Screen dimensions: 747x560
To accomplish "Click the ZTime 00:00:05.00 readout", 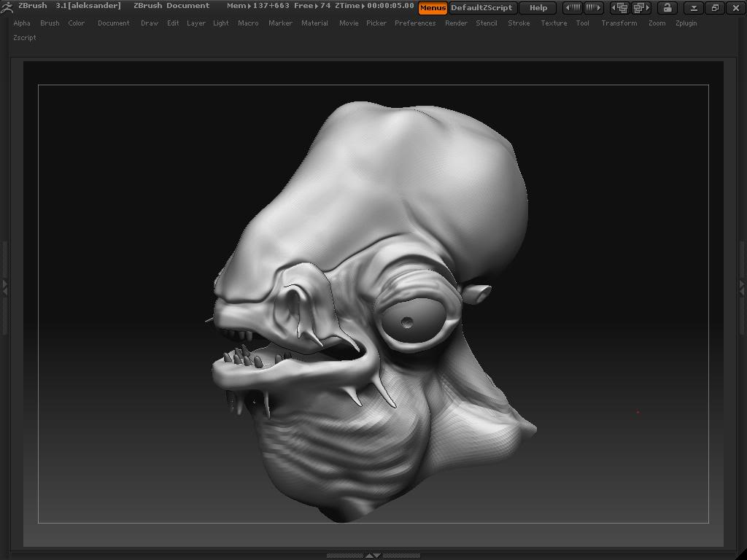I will coord(374,6).
